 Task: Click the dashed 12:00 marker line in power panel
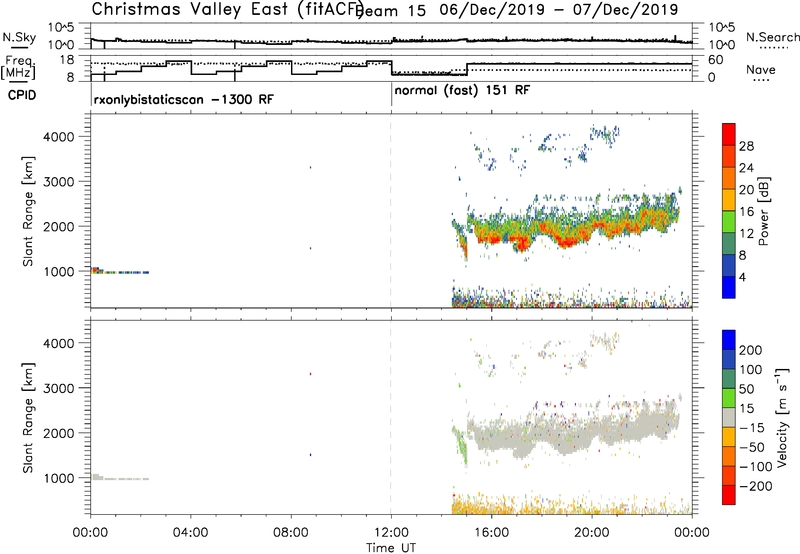(x=391, y=211)
